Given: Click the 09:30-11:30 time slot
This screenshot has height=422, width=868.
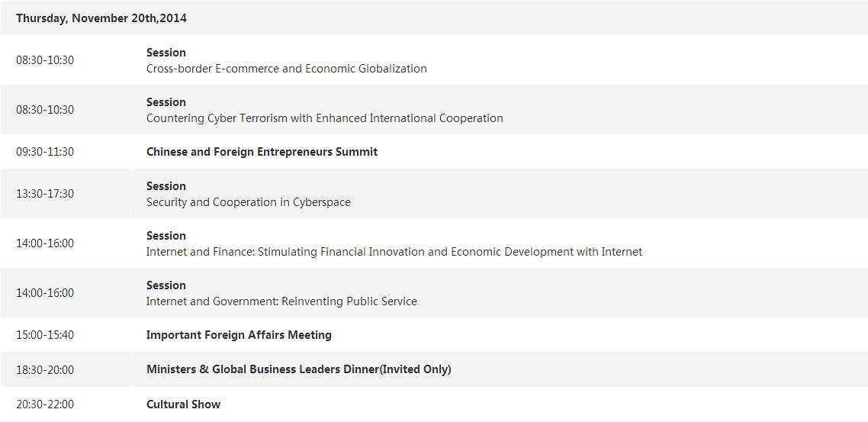Looking at the screenshot, I should coord(45,152).
